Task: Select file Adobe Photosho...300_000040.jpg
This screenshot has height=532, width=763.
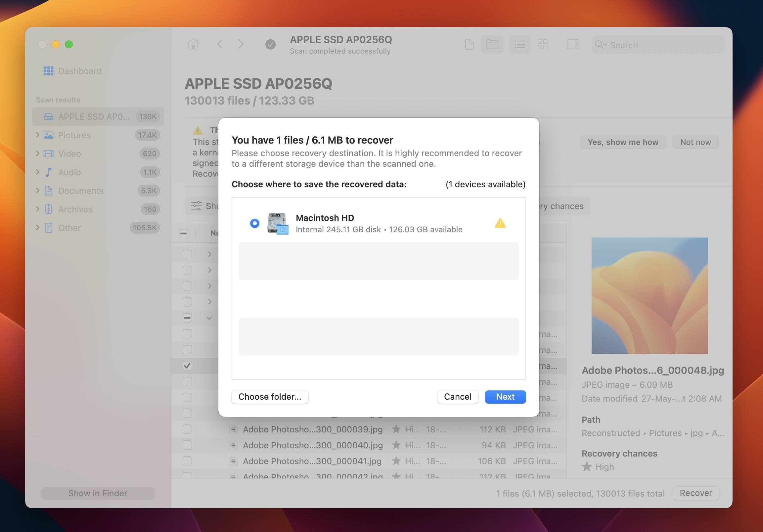Action: click(313, 445)
